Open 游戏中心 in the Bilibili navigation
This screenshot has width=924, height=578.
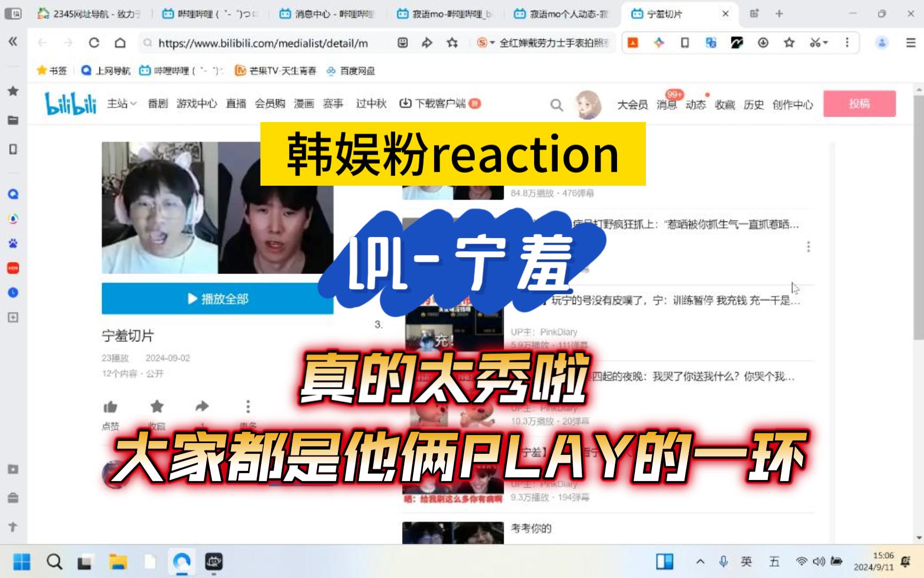197,103
